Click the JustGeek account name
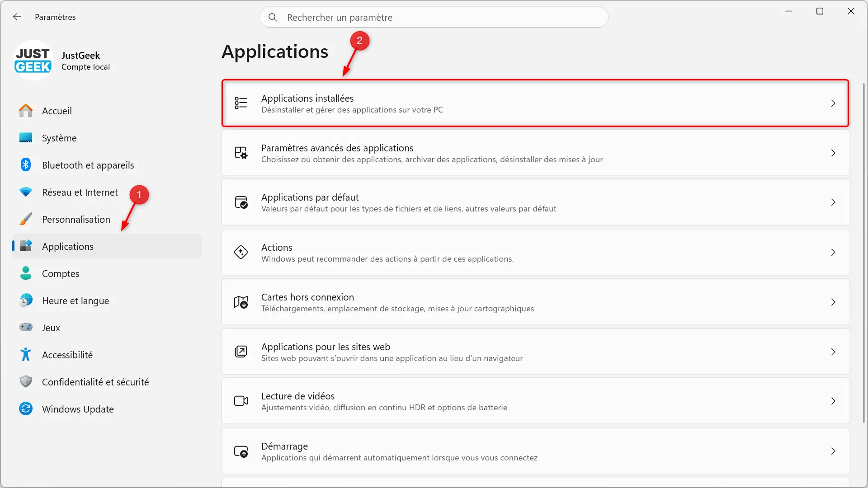Screen dimensions: 868x488 click(x=80, y=55)
